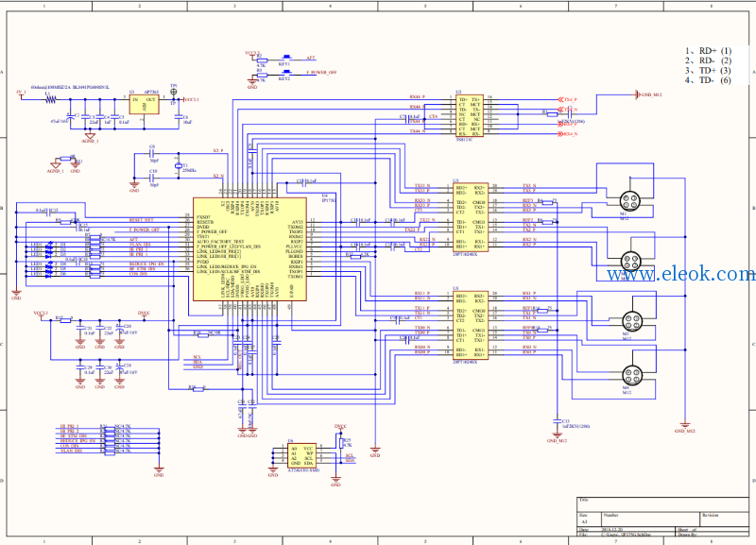Click the BLM41PG600SN1L ferrite part description
The image size is (756, 545).
point(91,87)
